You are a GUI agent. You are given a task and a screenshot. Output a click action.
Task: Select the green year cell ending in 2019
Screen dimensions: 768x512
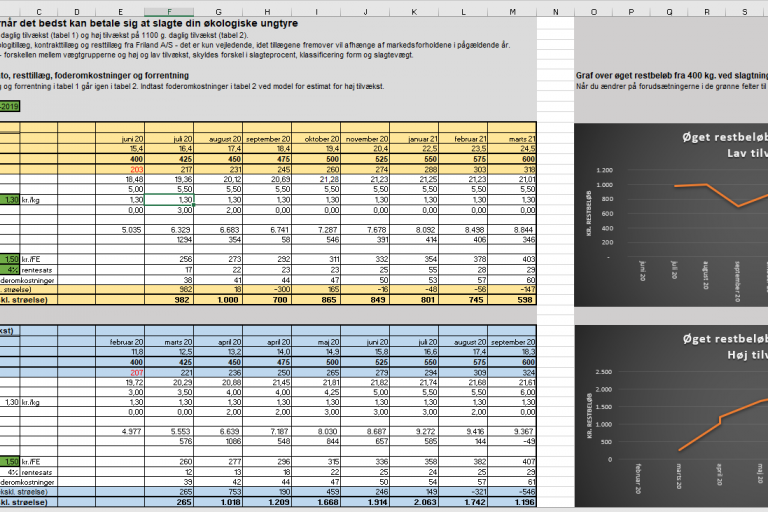pos(10,106)
